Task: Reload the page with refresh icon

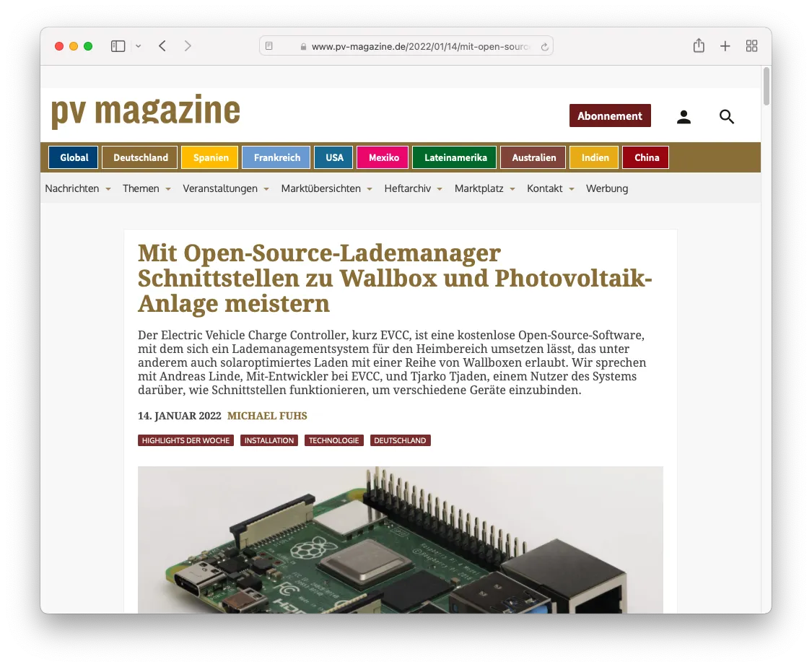Action: pos(544,47)
